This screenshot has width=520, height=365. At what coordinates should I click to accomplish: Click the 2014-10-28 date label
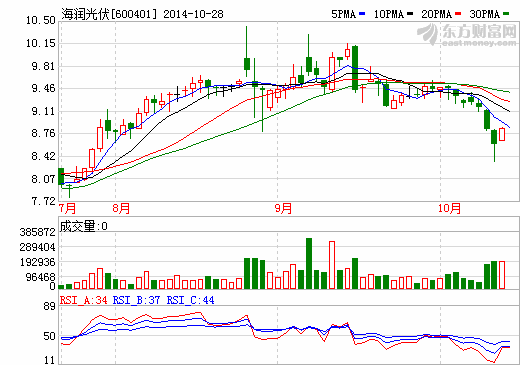click(x=193, y=14)
